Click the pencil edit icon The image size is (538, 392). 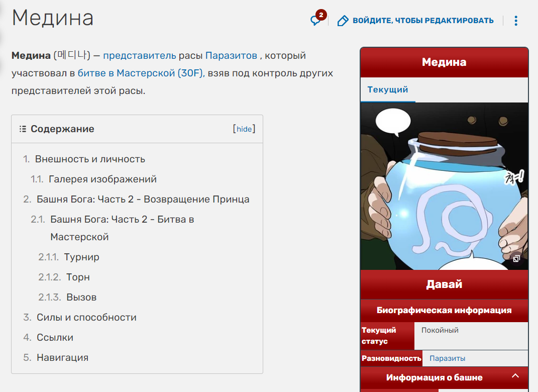(x=343, y=21)
